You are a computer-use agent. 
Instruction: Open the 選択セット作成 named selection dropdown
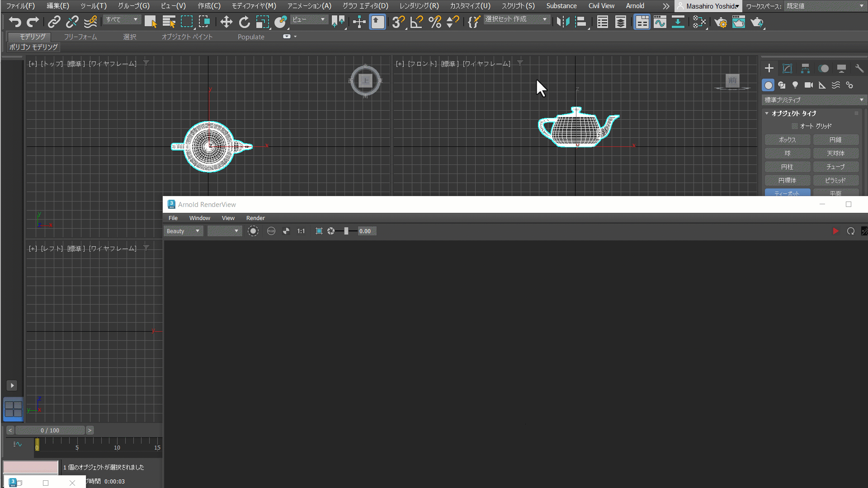[517, 19]
